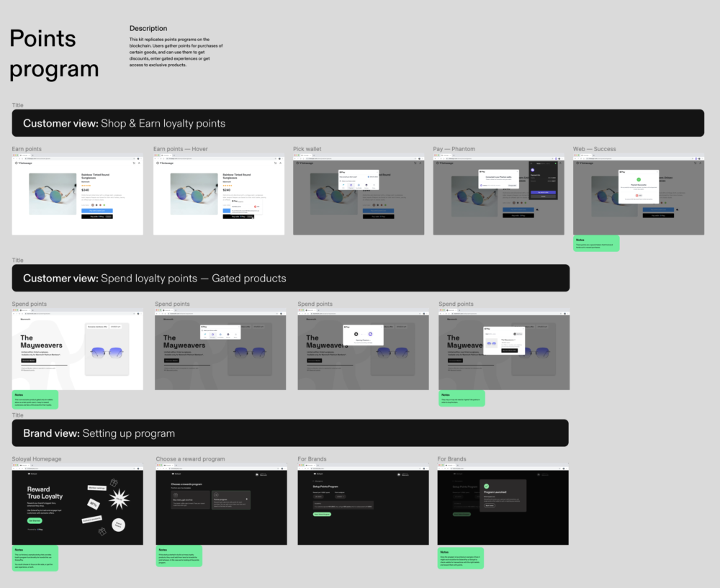This screenshot has width=720, height=588.
Task: Click the black color dot in Earn points frame
Action: (x=96, y=205)
